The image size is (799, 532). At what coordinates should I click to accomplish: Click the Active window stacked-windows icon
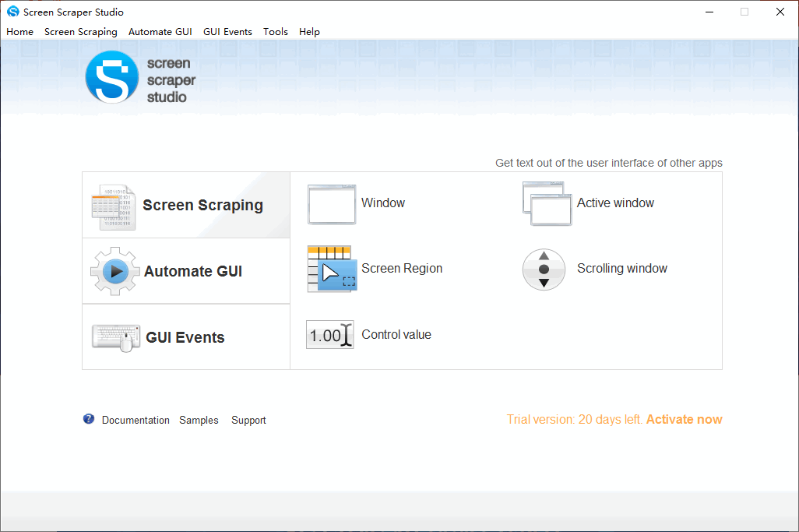pyautogui.click(x=547, y=203)
